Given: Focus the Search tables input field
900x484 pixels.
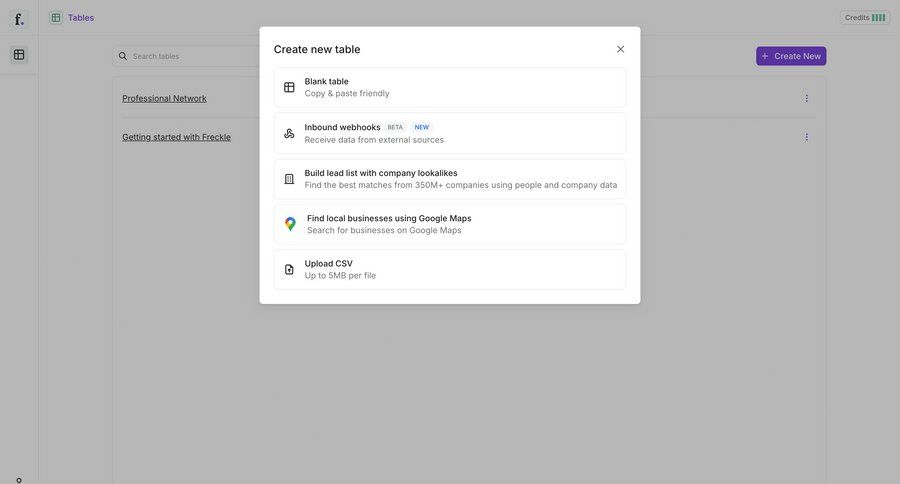Looking at the screenshot, I should pos(186,56).
